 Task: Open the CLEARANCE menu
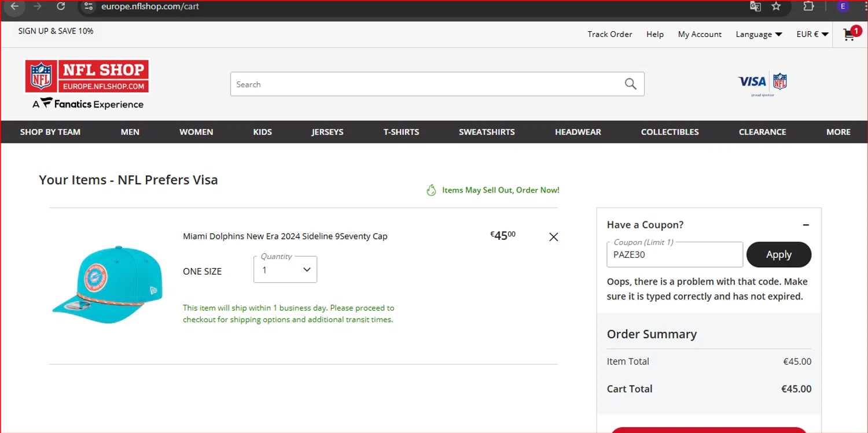point(763,132)
